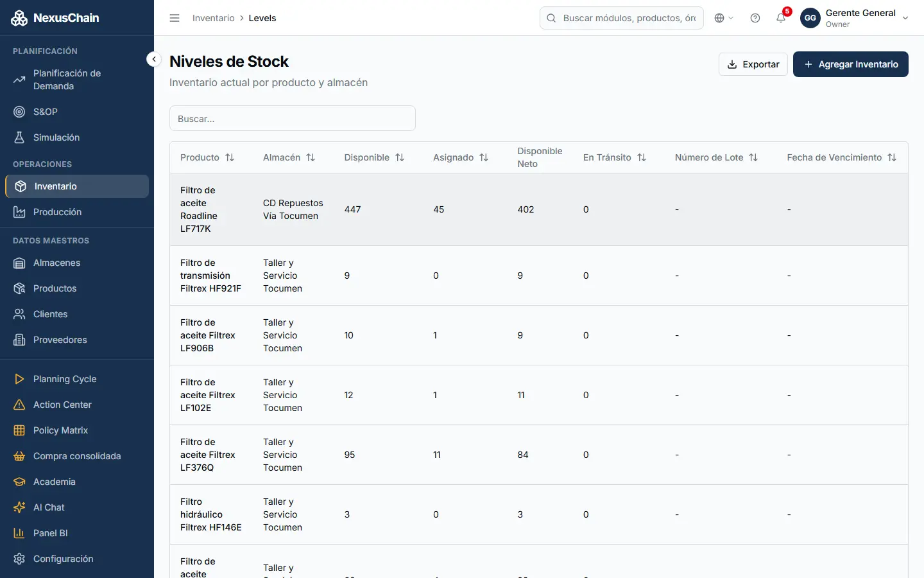
Task: Open Almacenes in sidebar
Action: coord(77,263)
